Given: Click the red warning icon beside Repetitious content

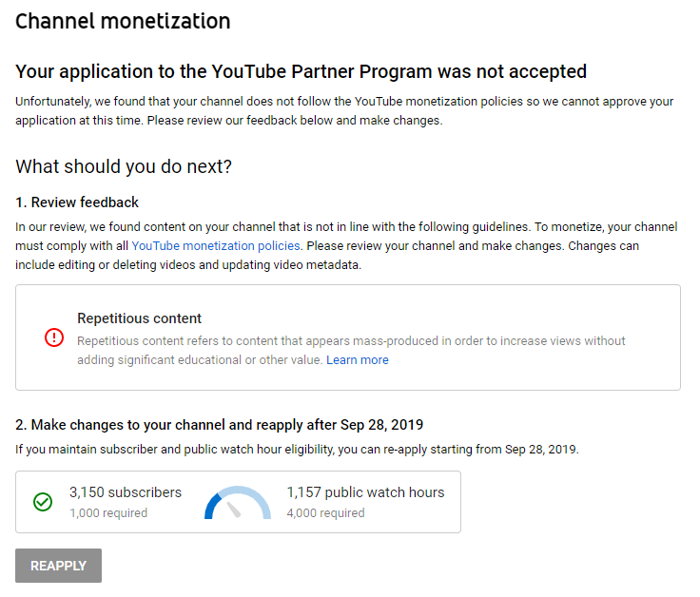Looking at the screenshot, I should [54, 337].
